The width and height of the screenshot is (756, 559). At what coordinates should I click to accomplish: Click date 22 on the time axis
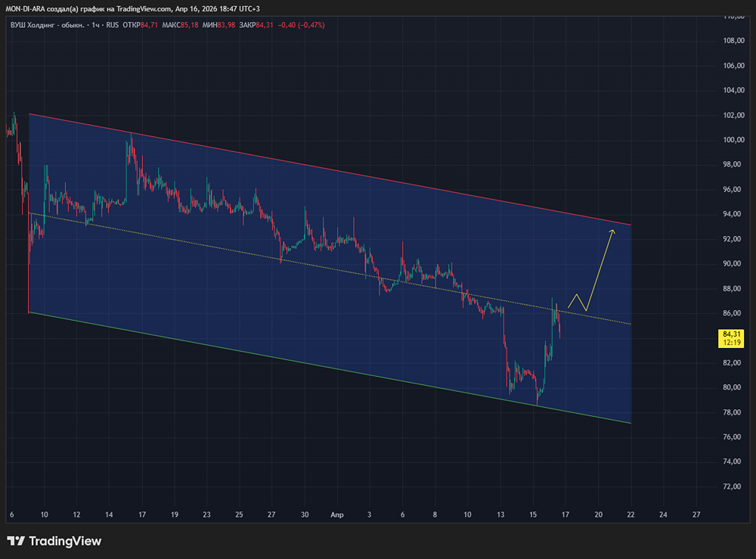(631, 514)
